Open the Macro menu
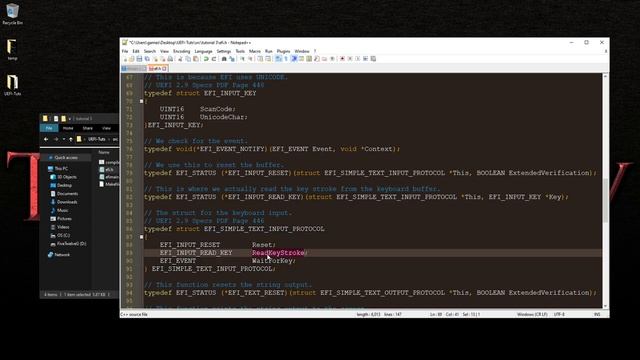 [255, 51]
